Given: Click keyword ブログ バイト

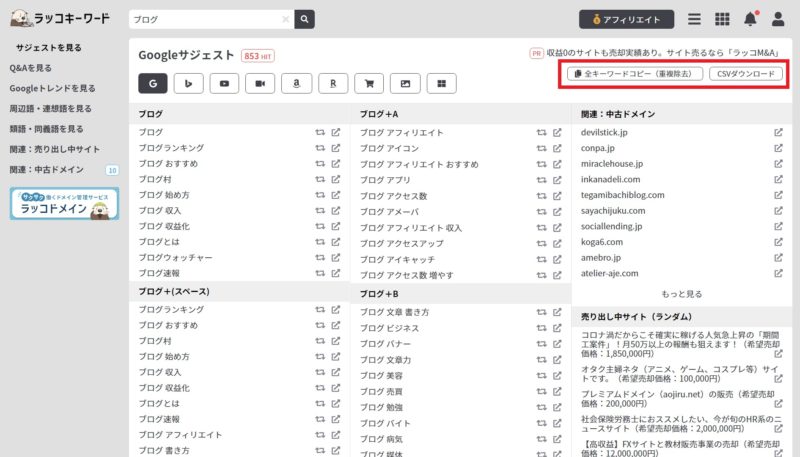Looking at the screenshot, I should 385,423.
